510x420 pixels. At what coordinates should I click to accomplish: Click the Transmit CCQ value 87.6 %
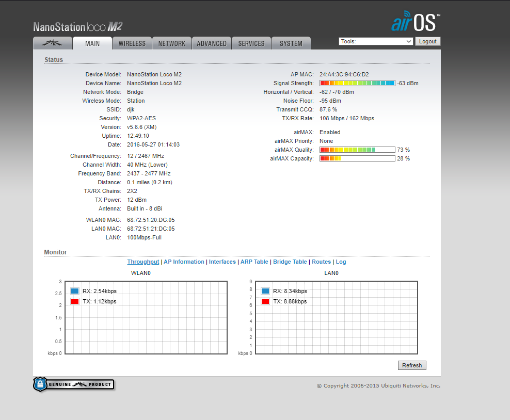(x=328, y=109)
